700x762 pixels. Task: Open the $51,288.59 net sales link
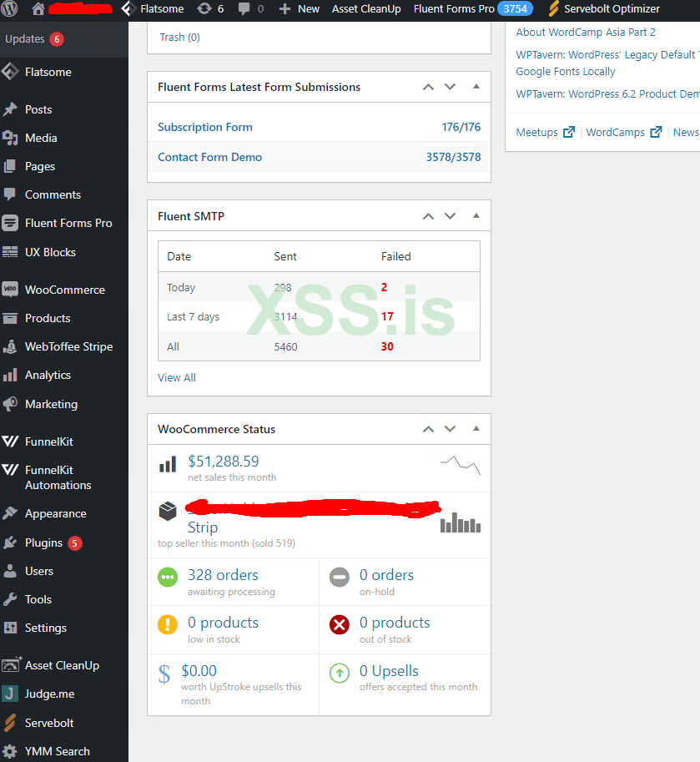(x=224, y=462)
